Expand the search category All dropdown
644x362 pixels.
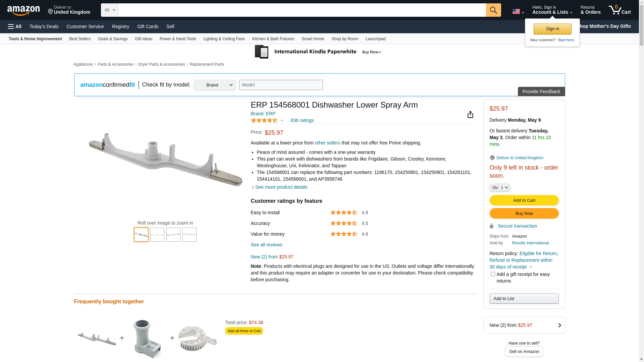110,10
